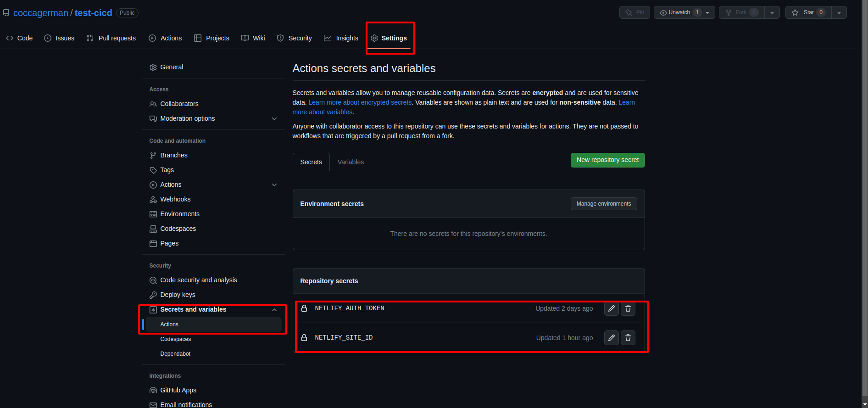Click the server icon beside Environments
868x408 pixels.
point(153,214)
